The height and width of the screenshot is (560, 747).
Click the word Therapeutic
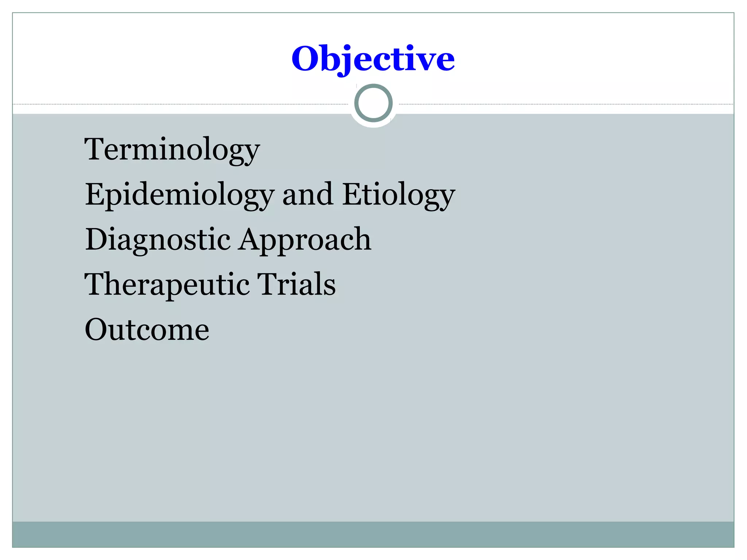click(167, 285)
